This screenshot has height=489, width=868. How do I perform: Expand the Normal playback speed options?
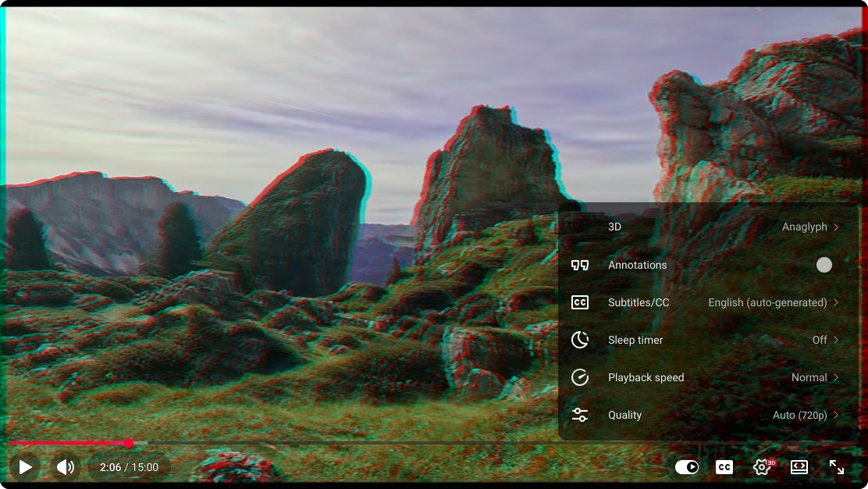tap(815, 378)
